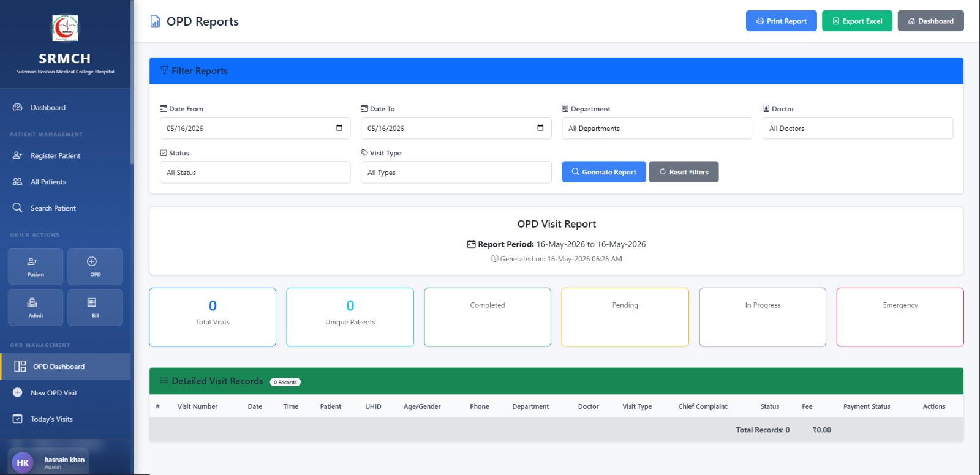Click the All Patients group icon
Screen dimensions: 980x475
coord(18,182)
